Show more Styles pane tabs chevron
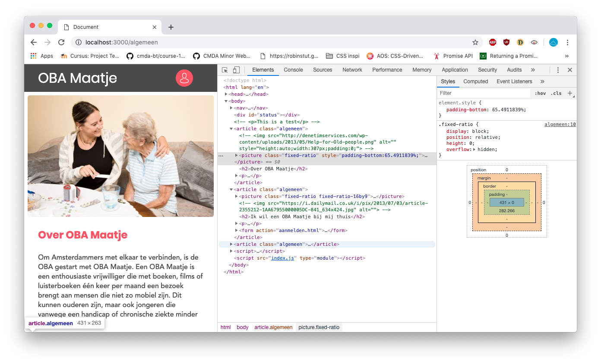601x364 pixels. [x=542, y=82]
